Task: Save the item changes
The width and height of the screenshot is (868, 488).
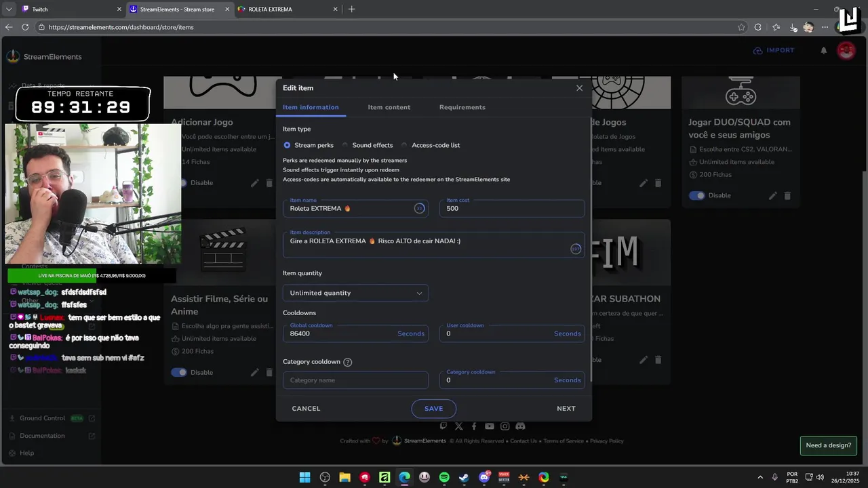Action: coord(433,409)
